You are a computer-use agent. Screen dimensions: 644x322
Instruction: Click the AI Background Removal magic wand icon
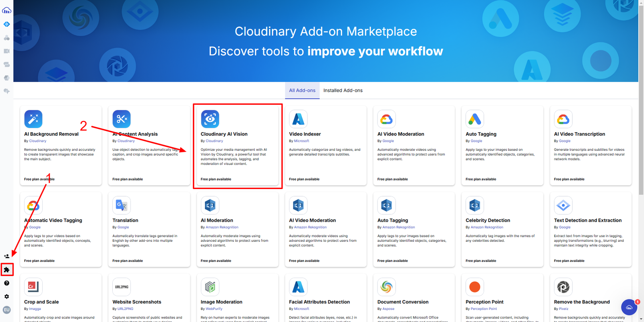[x=33, y=119]
